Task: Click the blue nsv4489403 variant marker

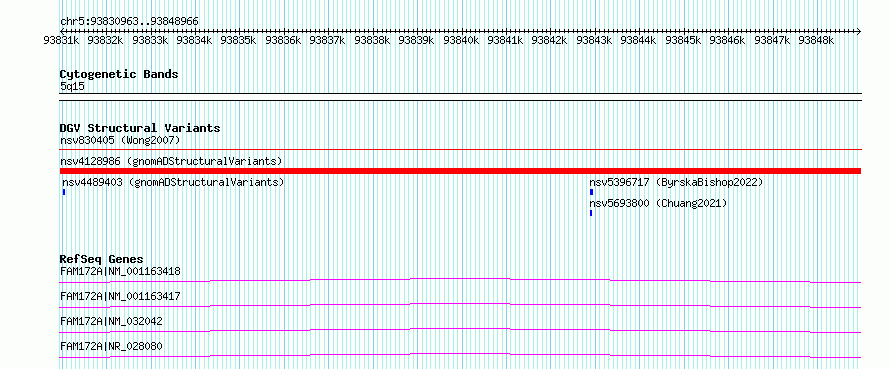Action: tap(64, 192)
